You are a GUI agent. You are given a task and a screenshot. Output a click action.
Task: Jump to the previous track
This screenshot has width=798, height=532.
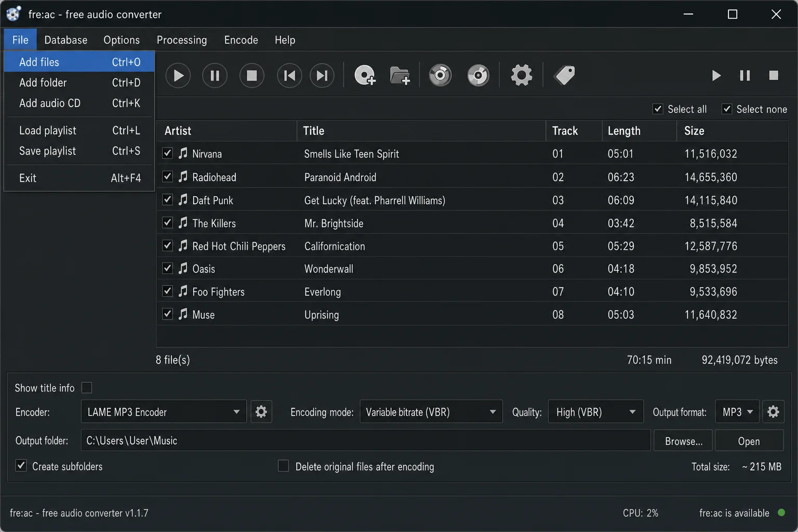[x=289, y=76]
